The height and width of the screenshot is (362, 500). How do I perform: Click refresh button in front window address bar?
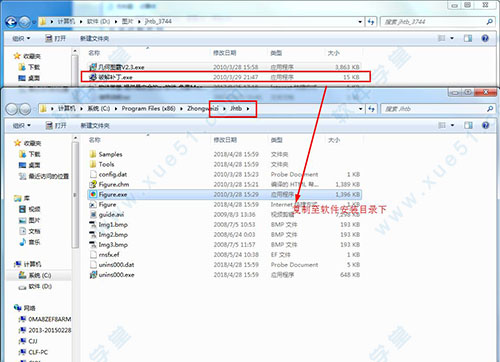[x=371, y=109]
